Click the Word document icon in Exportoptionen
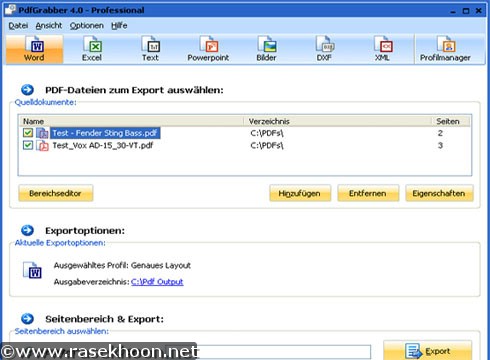 (32, 270)
